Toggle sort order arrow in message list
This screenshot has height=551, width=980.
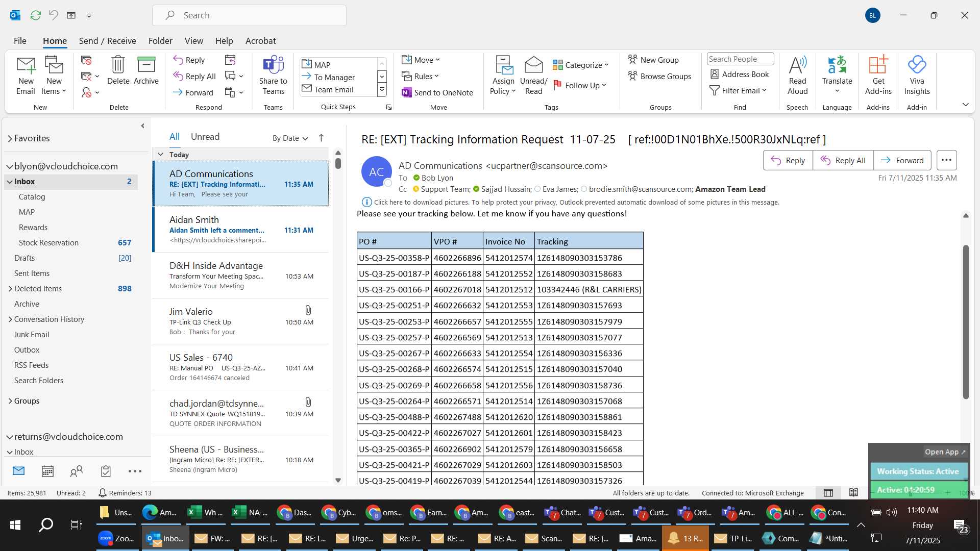321,138
